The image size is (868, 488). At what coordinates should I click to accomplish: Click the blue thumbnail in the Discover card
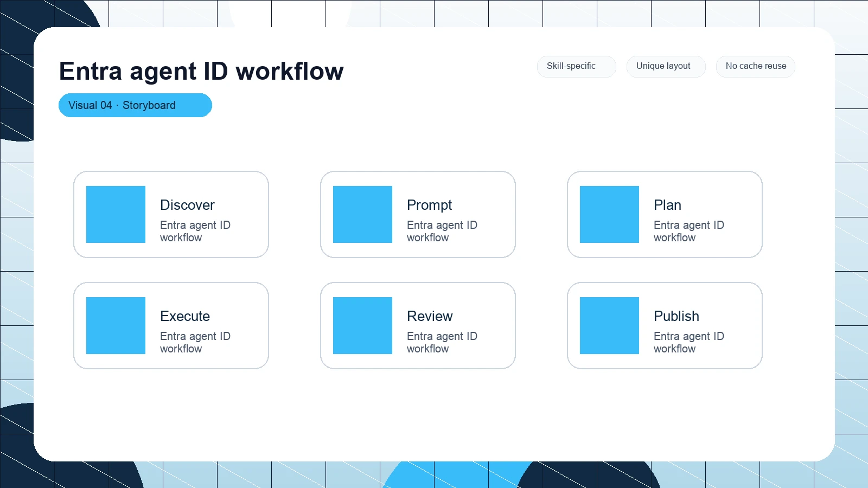coord(116,214)
